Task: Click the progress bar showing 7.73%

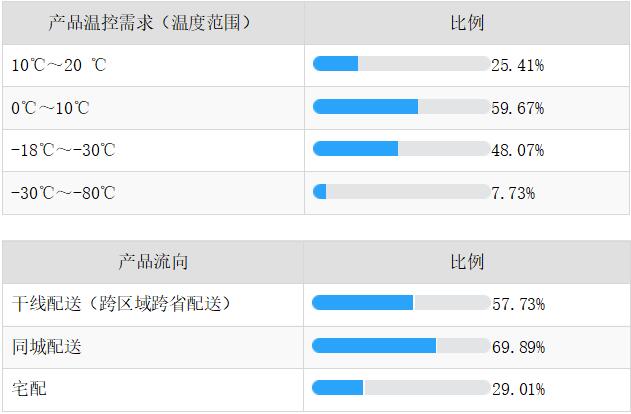Action: (401, 192)
